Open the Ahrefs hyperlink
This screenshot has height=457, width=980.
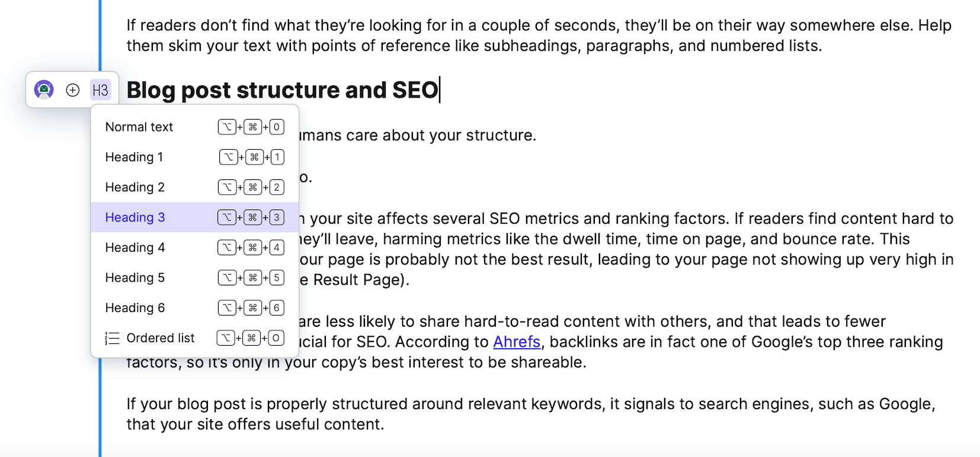517,342
